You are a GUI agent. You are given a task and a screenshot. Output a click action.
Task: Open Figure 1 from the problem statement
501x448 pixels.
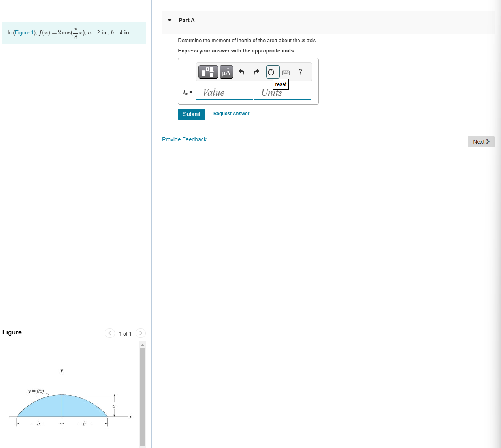tap(24, 32)
